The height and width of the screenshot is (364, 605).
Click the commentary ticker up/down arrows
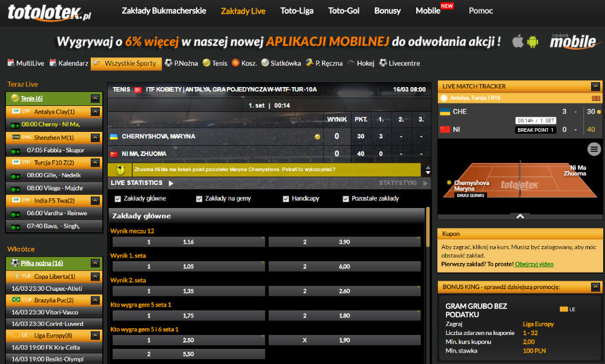click(x=428, y=170)
